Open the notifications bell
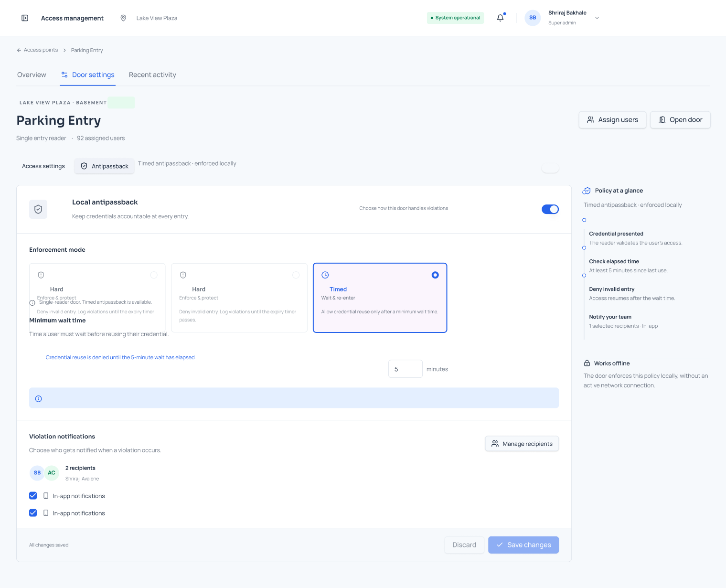Screen dimensions: 726x588 tap(500, 18)
